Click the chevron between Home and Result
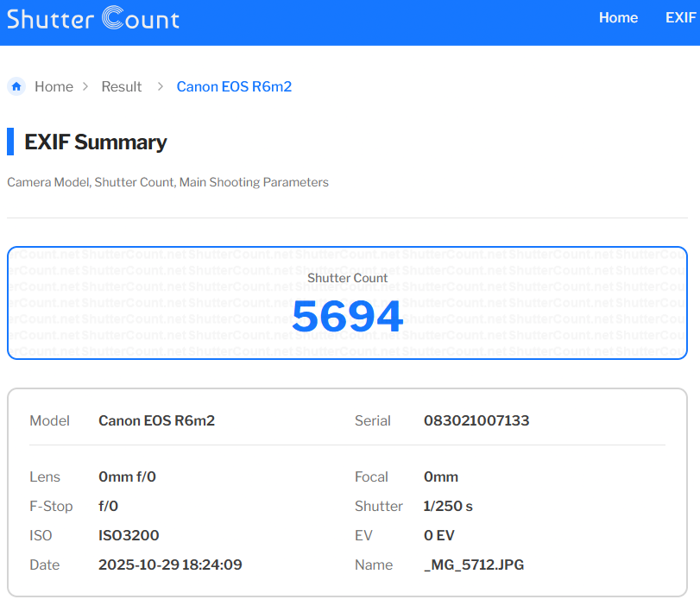Screen dimensions: 700x612 (x=85, y=86)
